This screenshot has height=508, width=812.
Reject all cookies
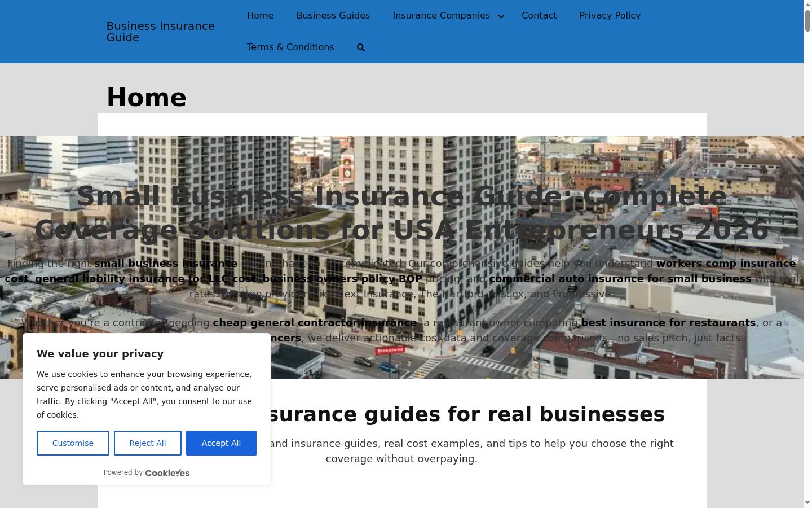click(x=148, y=443)
